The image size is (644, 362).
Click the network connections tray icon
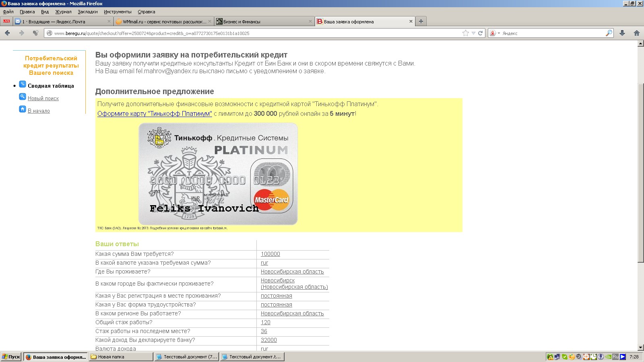click(x=557, y=357)
